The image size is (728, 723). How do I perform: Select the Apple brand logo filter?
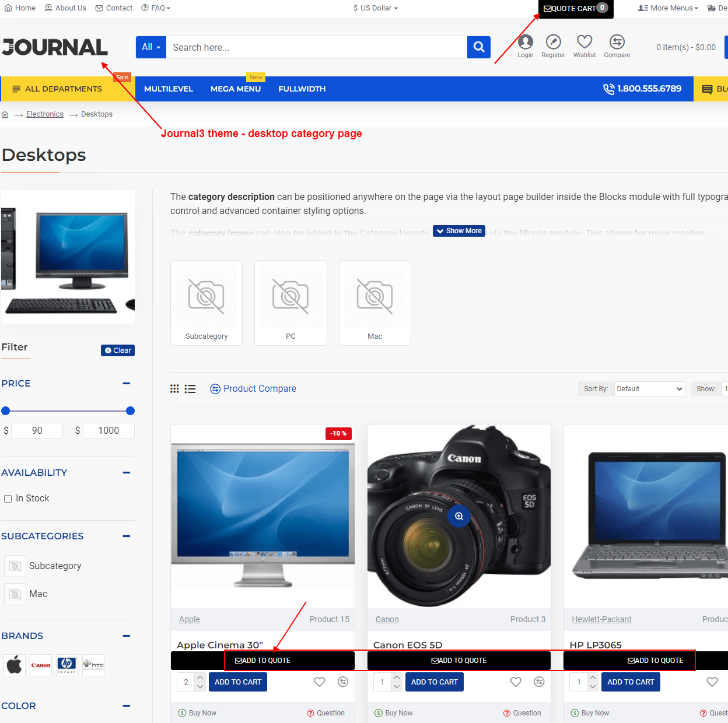[15, 665]
